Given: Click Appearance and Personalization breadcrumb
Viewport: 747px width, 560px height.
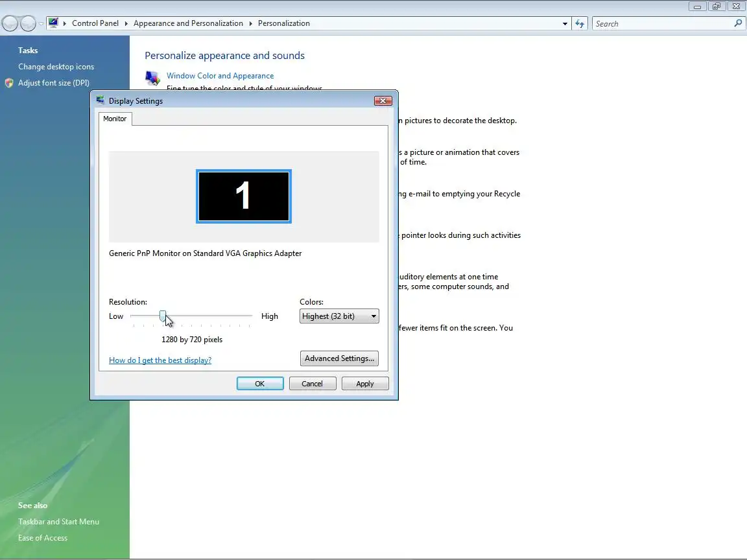Looking at the screenshot, I should (x=188, y=23).
